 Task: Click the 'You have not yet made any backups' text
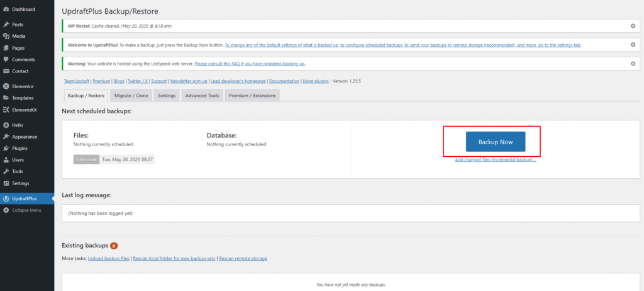pyautogui.click(x=351, y=285)
